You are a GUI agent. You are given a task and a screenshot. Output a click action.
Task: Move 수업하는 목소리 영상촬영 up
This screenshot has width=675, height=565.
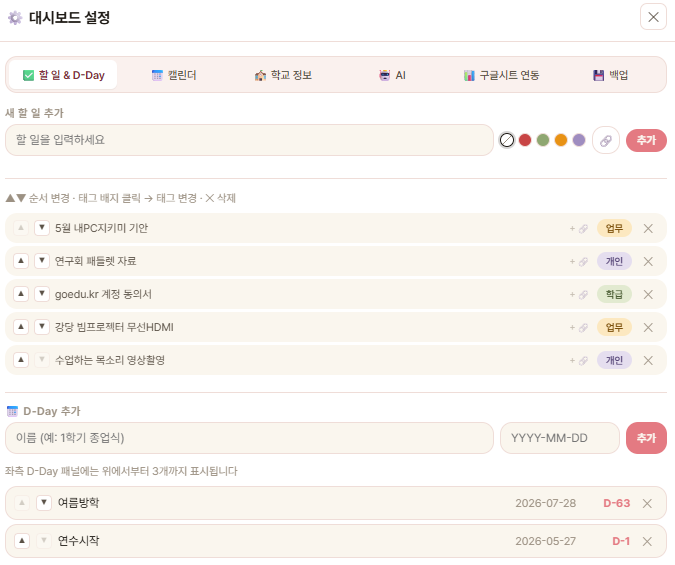[x=21, y=360]
